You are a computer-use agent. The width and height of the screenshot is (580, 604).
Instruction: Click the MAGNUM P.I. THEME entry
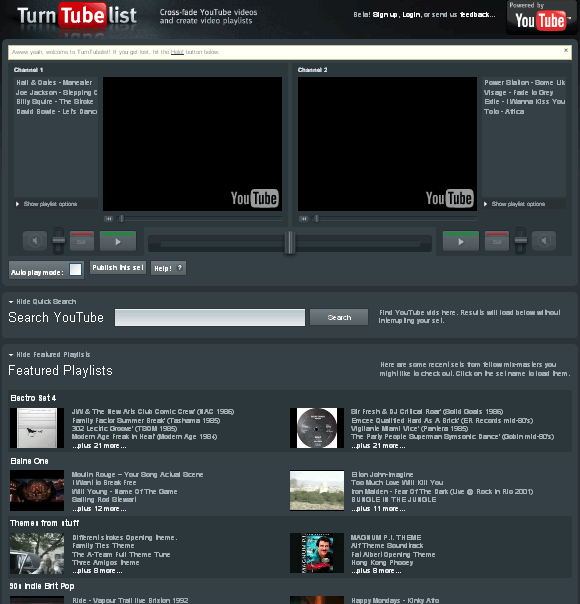pos(386,537)
